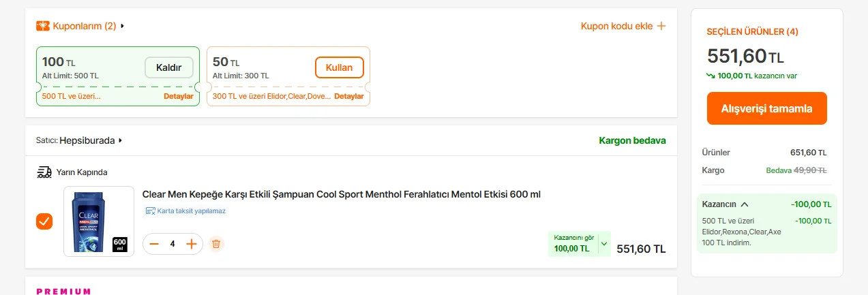This screenshot has width=868, height=295.
Task: Collapse the Kazancın summary panel
Action: [745, 204]
